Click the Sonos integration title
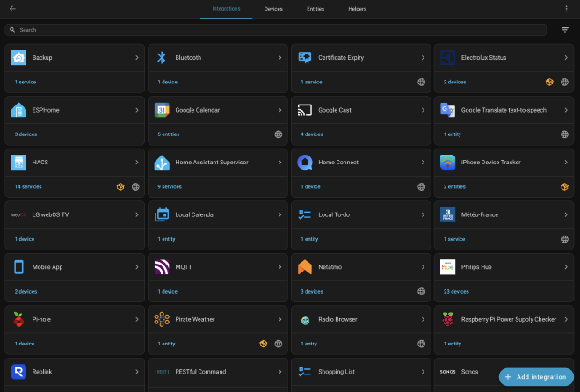The height and width of the screenshot is (392, 580). [470, 372]
